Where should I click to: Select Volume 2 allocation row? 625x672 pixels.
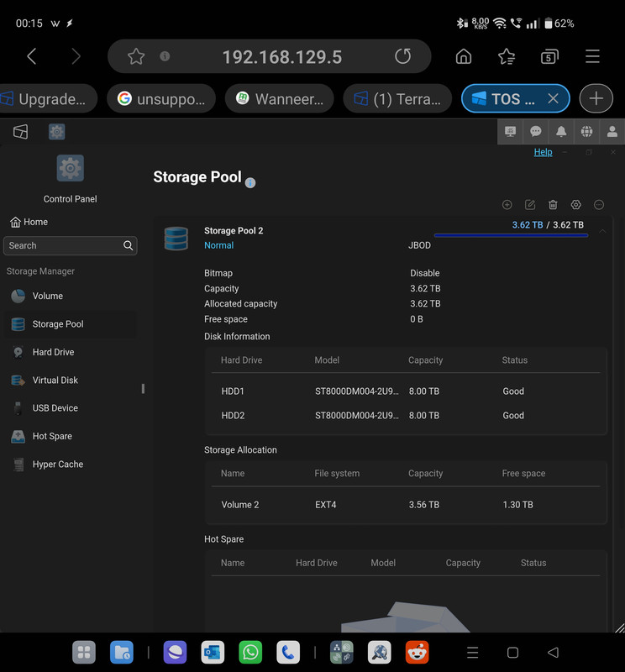406,505
